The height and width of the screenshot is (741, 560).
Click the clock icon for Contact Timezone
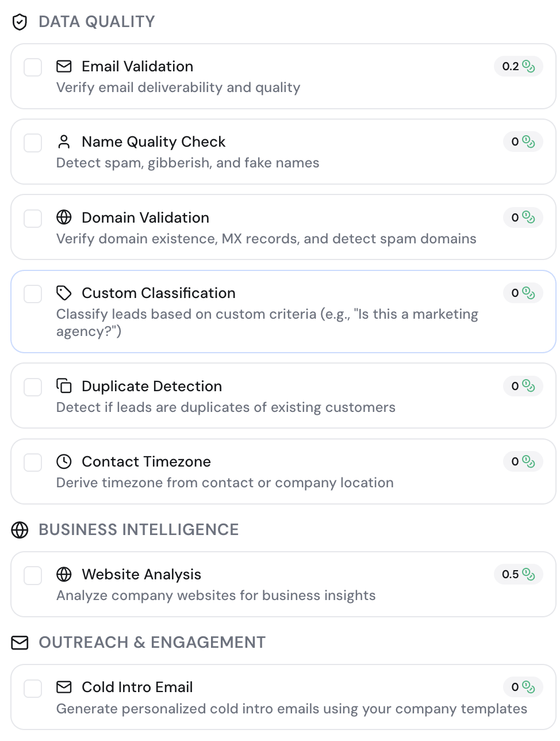[64, 461]
